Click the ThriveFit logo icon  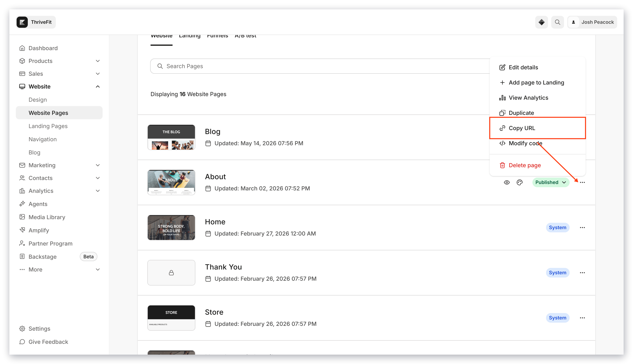click(x=22, y=22)
